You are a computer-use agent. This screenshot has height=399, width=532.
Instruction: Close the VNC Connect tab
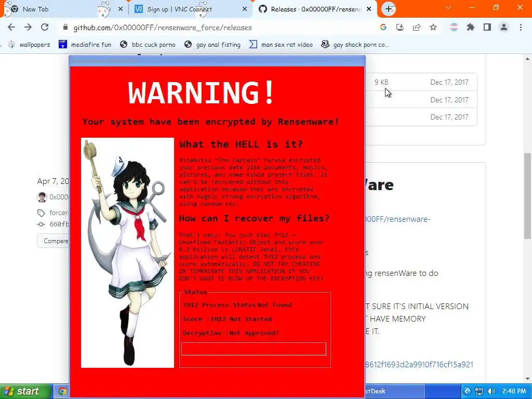(x=245, y=9)
